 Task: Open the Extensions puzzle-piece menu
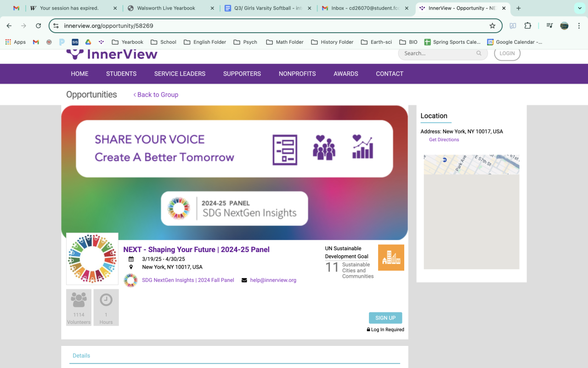pos(528,26)
